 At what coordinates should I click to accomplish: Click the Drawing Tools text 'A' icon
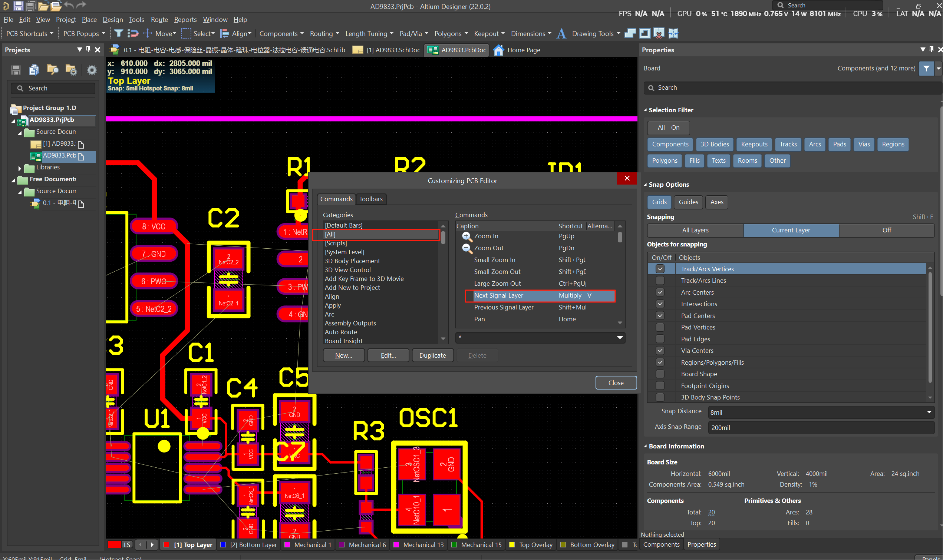[561, 34]
